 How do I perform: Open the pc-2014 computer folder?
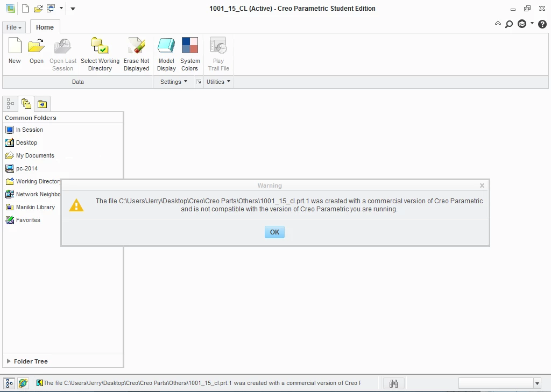coord(22,168)
